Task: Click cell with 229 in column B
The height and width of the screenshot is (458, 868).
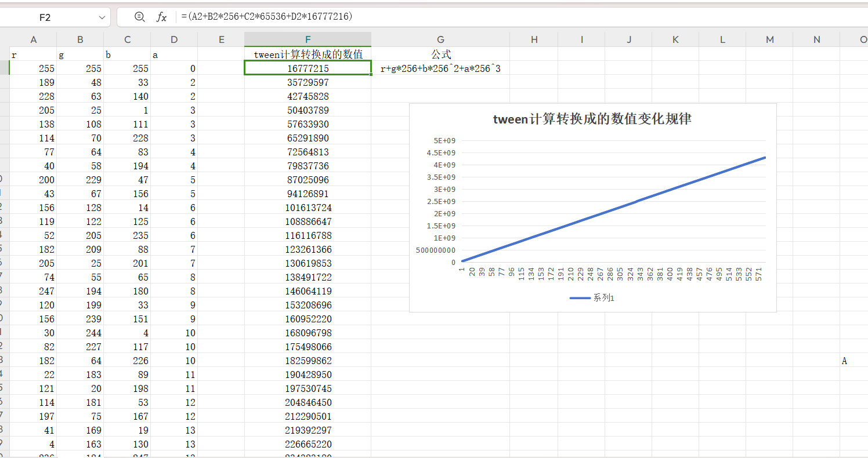Action: click(x=80, y=180)
